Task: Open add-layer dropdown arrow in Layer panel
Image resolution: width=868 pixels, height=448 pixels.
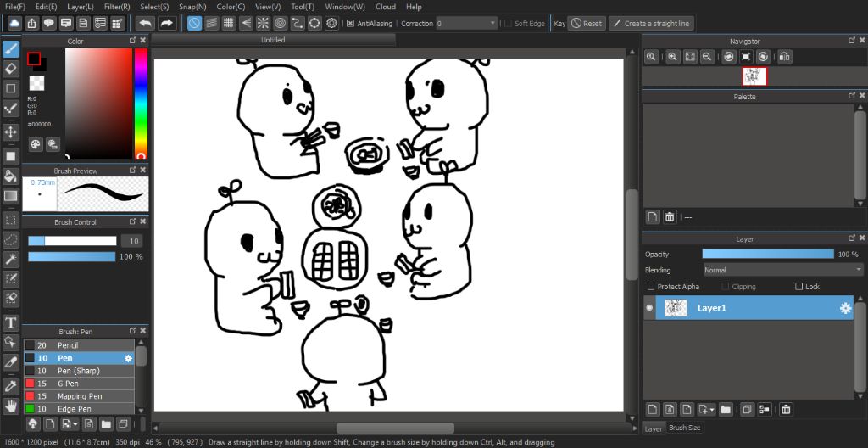Action: 712,410
